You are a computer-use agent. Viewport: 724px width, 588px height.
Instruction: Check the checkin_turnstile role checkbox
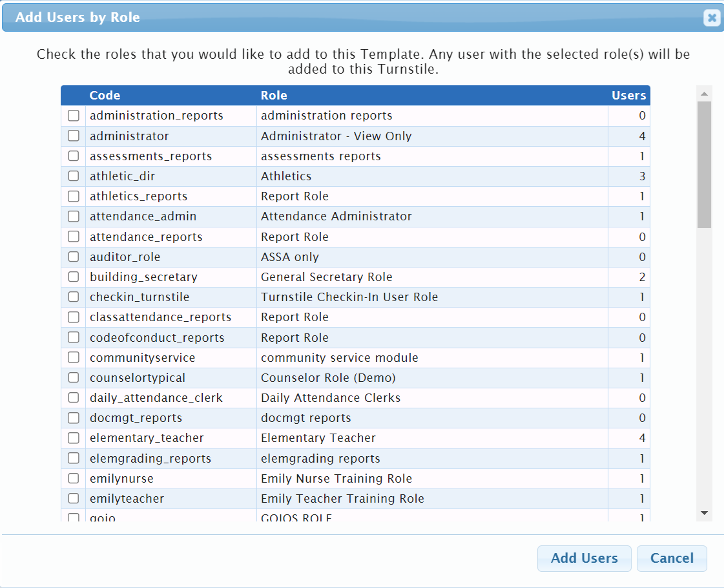click(74, 297)
